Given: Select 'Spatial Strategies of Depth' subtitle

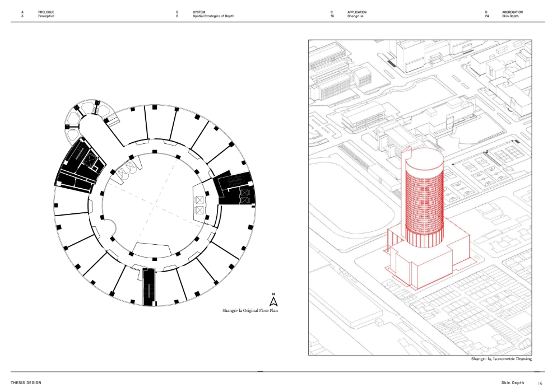Looking at the screenshot, I should (213, 16).
